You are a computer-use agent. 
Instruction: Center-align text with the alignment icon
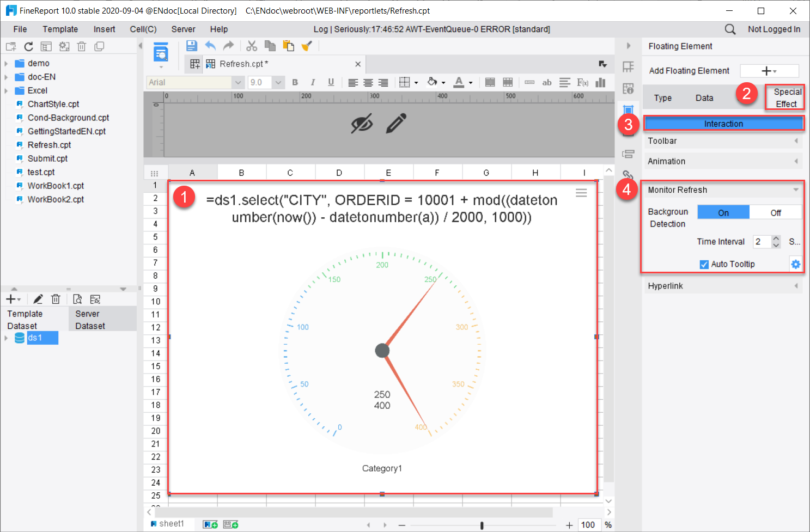pos(368,82)
